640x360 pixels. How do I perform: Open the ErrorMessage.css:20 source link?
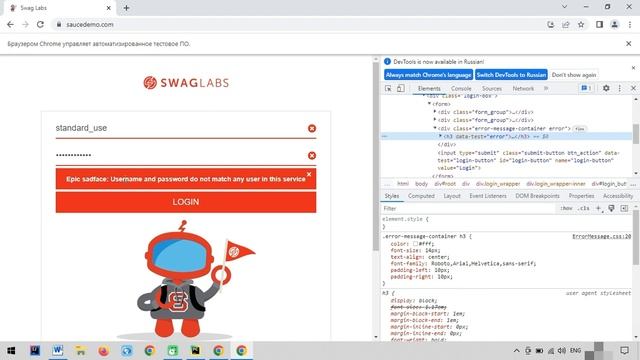pyautogui.click(x=601, y=236)
